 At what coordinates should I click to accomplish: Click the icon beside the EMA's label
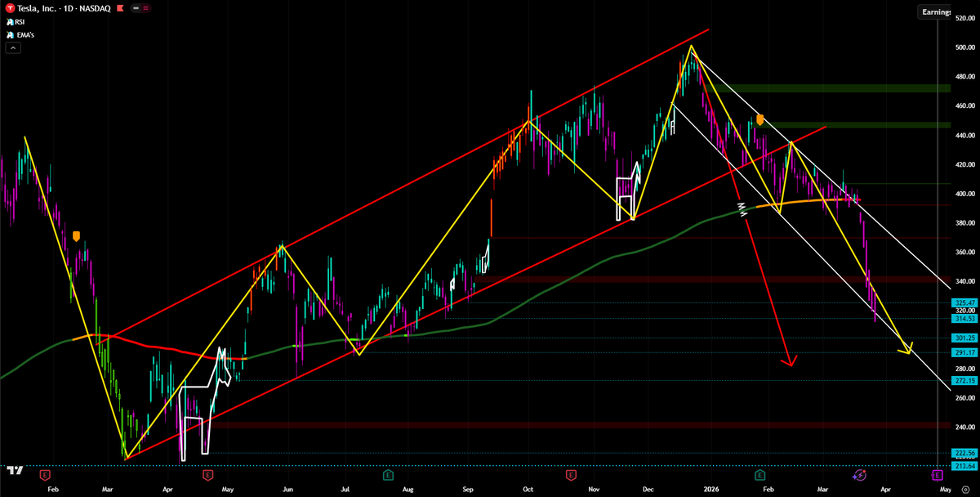(10, 34)
